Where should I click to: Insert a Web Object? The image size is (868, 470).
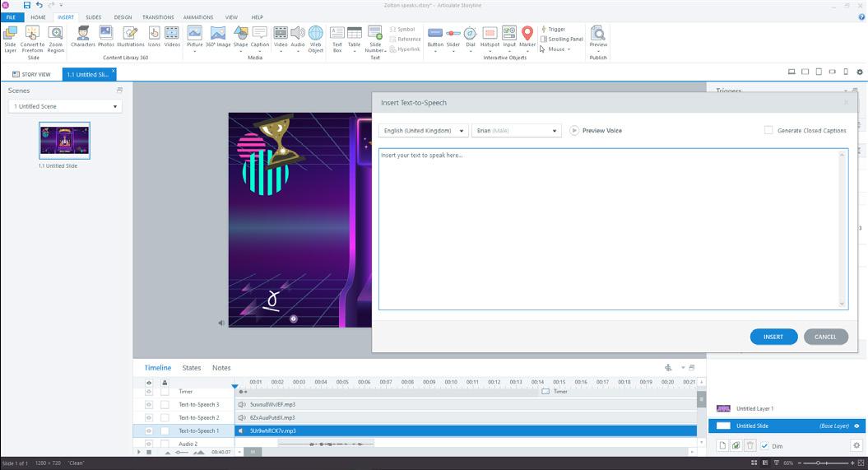(x=316, y=39)
